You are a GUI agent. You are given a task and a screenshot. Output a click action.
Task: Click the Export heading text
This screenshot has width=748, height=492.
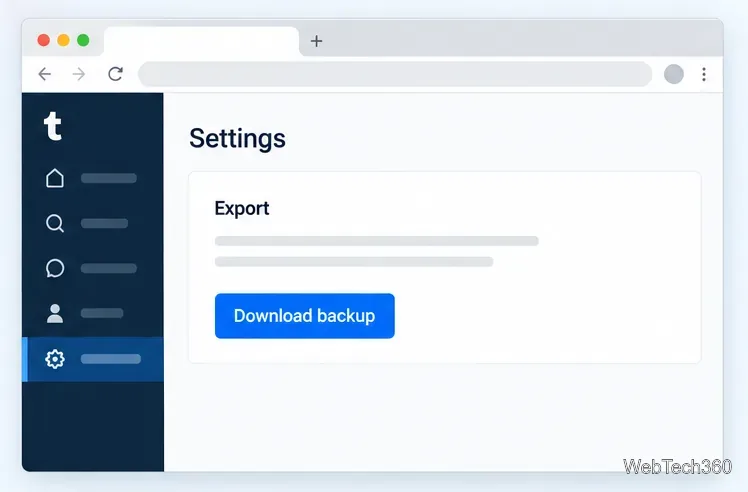coord(242,209)
